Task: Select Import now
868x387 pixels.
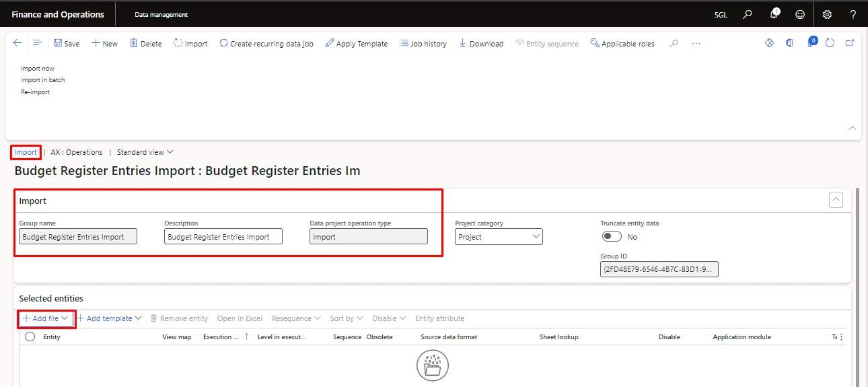Action: (38, 69)
